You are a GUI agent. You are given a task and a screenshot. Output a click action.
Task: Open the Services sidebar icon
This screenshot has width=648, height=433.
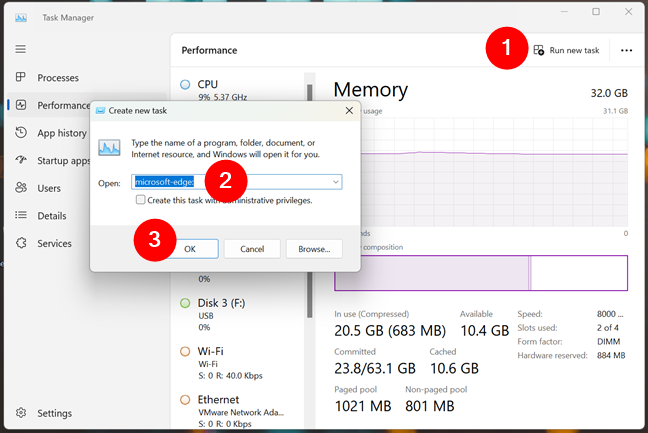(x=20, y=243)
